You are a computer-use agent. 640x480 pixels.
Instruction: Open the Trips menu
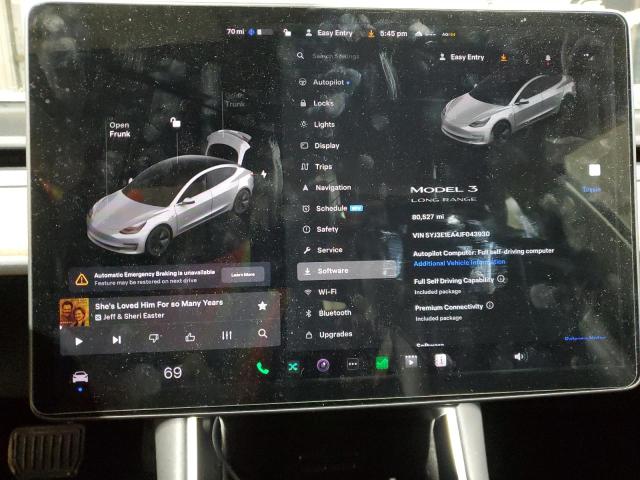[x=317, y=167]
